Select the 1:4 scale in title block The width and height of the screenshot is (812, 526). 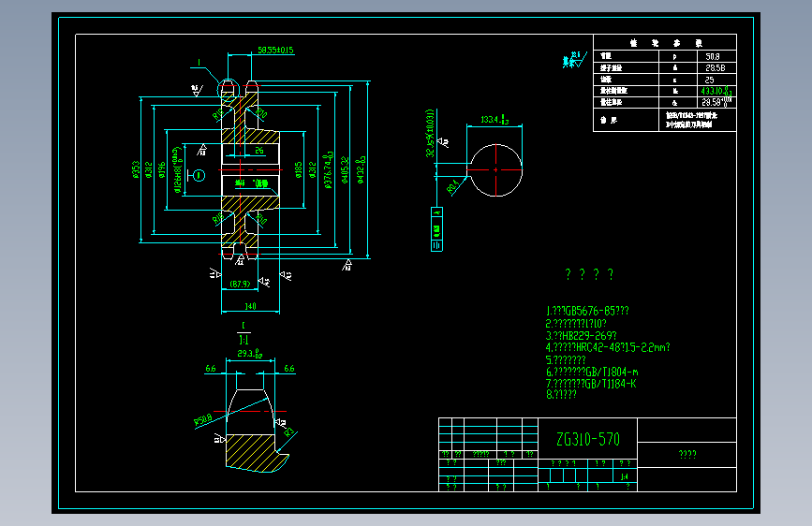(625, 476)
